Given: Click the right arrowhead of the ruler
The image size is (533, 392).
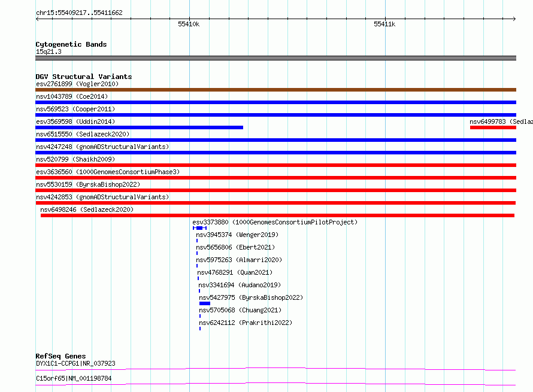Looking at the screenshot, I should tap(514, 19).
